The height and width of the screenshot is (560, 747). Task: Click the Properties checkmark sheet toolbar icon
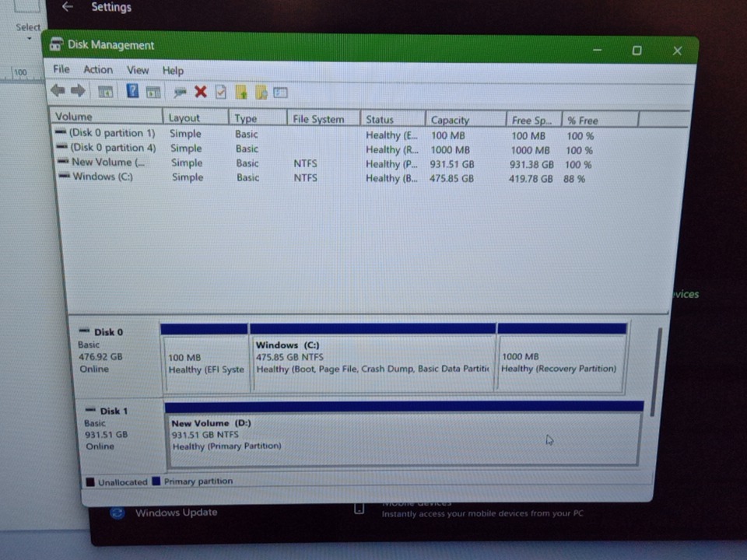click(220, 92)
